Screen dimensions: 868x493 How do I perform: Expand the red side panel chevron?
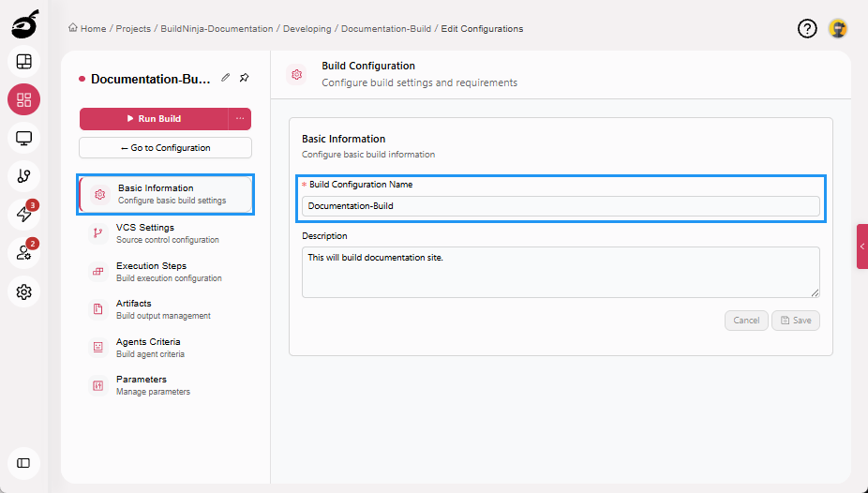point(862,246)
